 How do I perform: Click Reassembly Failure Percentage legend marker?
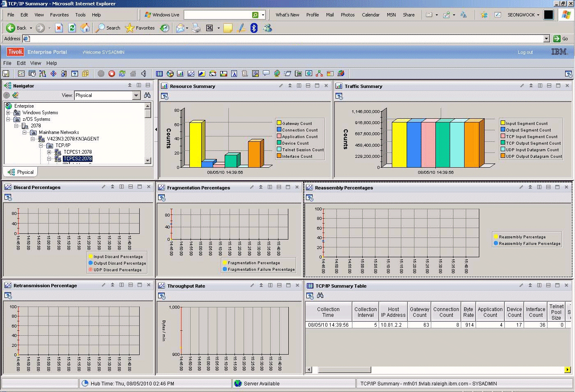(496, 243)
